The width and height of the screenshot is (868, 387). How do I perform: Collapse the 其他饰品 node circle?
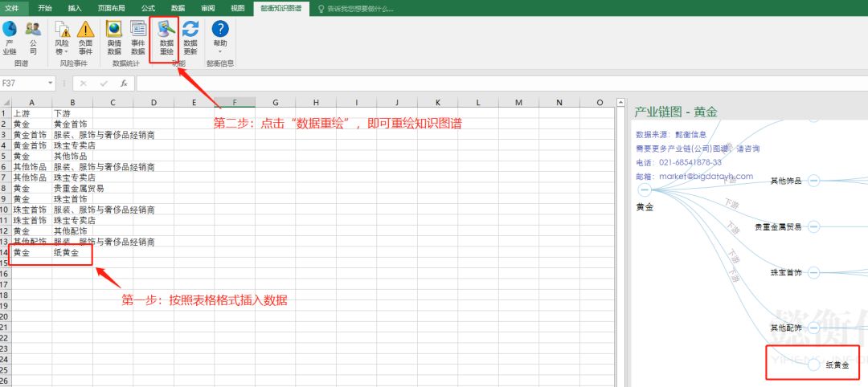pyautogui.click(x=813, y=180)
